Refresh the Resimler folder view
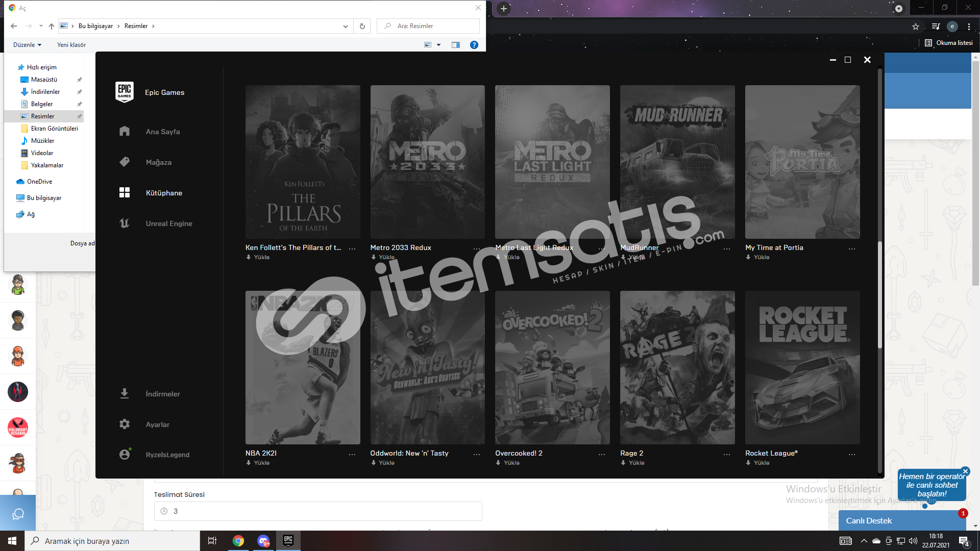980x551 pixels. click(362, 26)
